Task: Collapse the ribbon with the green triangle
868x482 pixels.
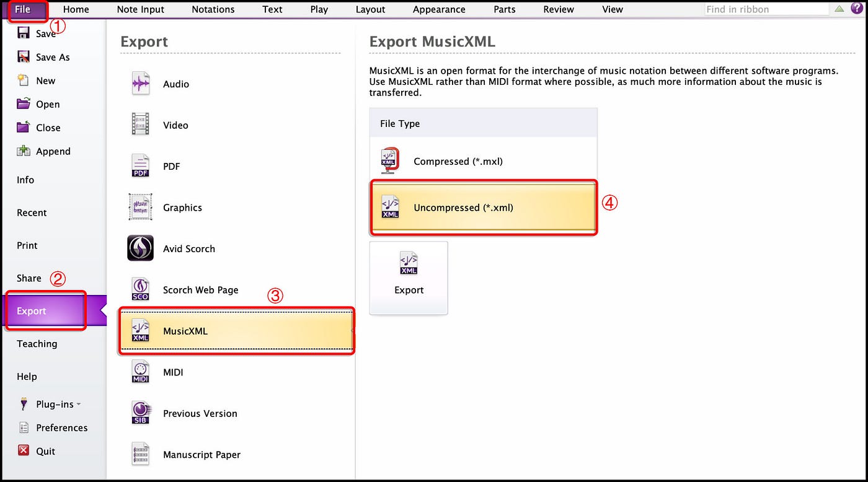Action: point(839,9)
